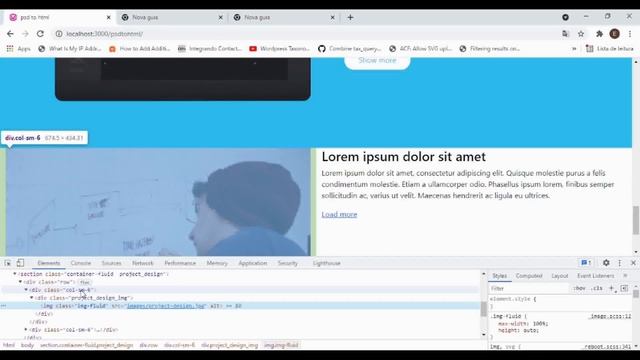
Task: Show more Styles sidebar tabs
Action: click(625, 276)
